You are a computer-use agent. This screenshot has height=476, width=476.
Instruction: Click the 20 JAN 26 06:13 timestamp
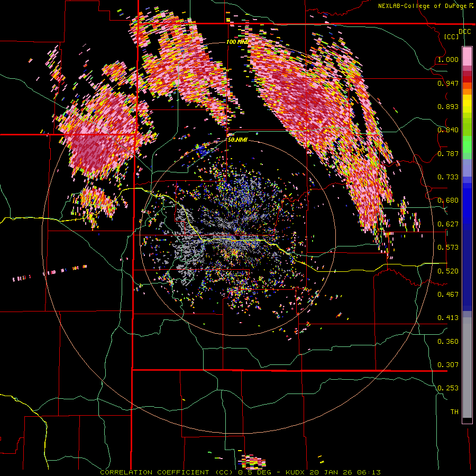point(345,472)
